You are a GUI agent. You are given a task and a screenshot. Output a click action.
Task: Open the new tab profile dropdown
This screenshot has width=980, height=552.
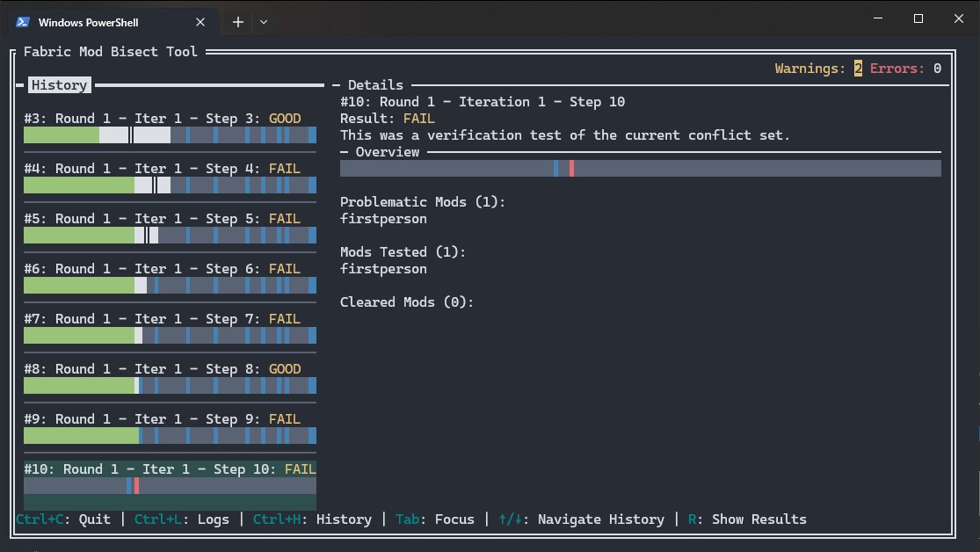pos(264,22)
